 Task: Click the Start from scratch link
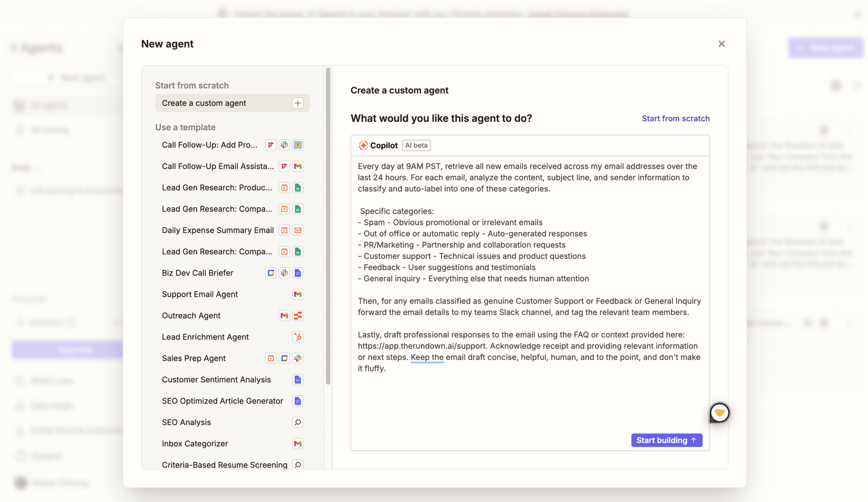pyautogui.click(x=675, y=118)
